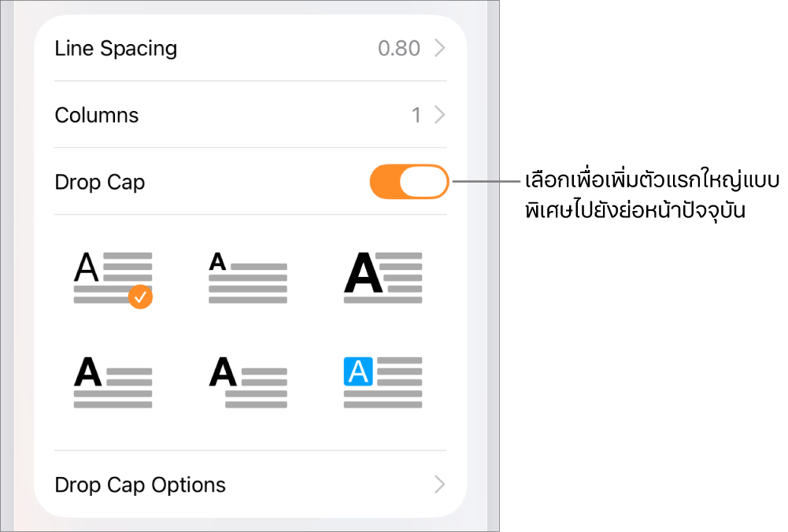Click the column count value 1

point(416,115)
